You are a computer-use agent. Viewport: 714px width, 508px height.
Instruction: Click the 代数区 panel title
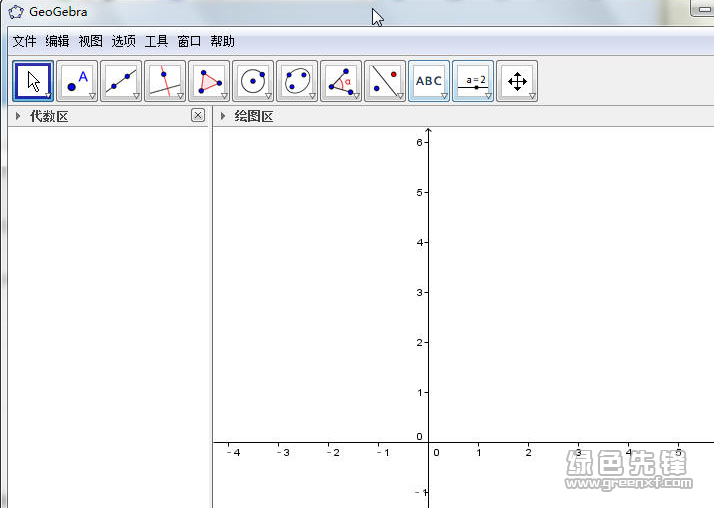[49, 117]
